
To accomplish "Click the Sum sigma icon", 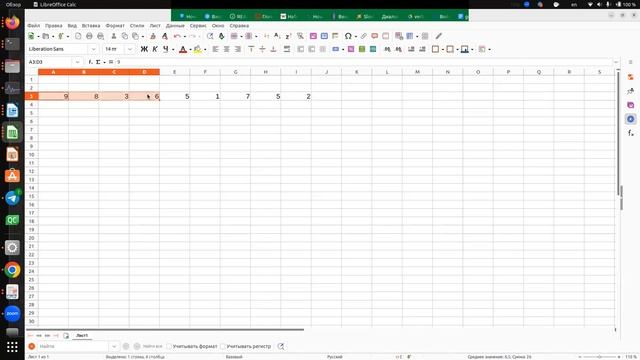I will (98, 62).
